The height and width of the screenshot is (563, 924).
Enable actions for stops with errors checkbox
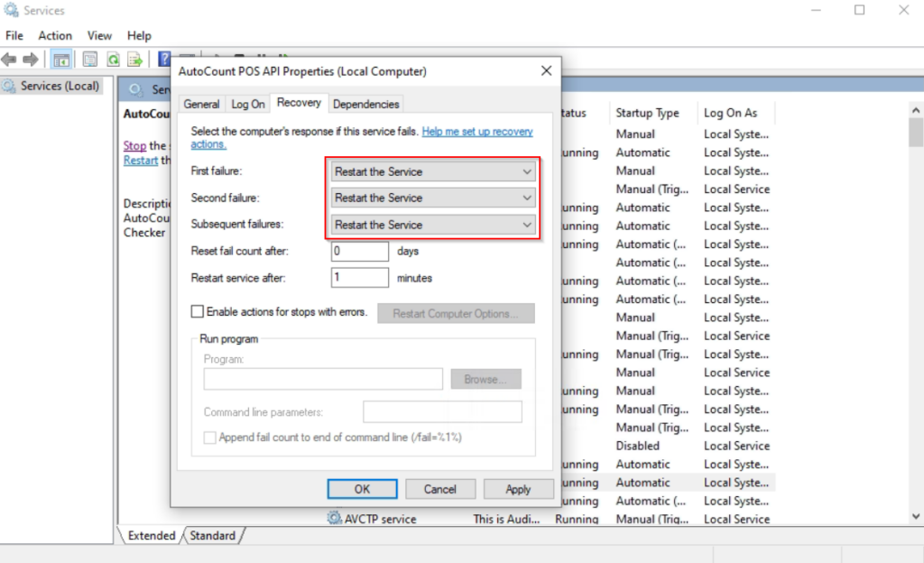tap(198, 311)
